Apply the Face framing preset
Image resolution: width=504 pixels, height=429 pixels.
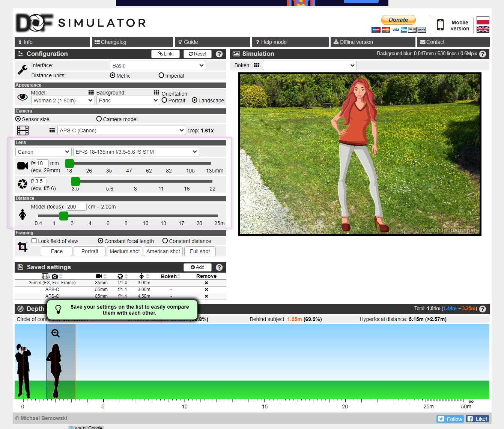(x=57, y=251)
